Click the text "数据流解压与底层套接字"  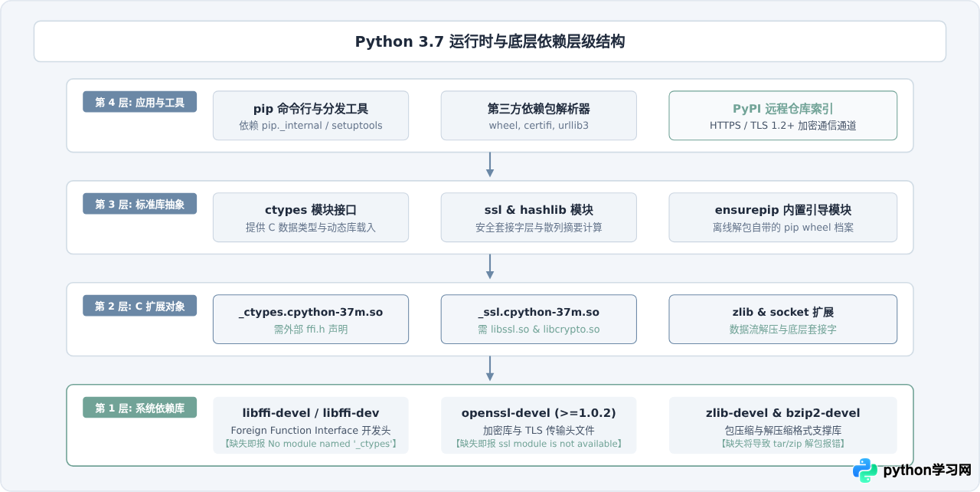coord(782,329)
